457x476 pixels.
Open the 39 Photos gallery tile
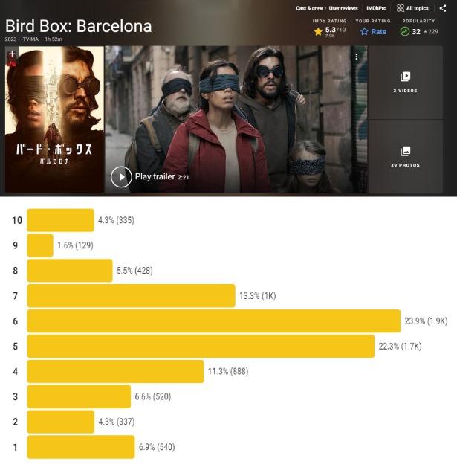coord(405,156)
